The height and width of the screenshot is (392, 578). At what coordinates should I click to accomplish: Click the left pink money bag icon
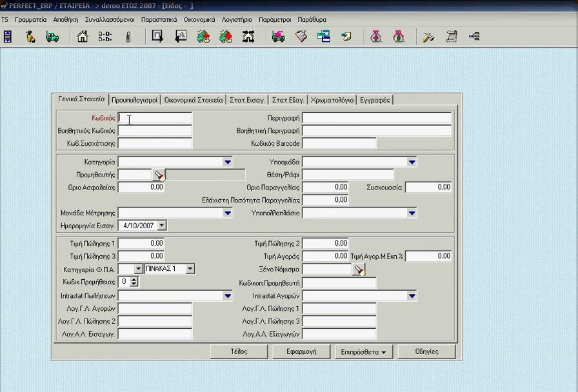pyautogui.click(x=376, y=37)
